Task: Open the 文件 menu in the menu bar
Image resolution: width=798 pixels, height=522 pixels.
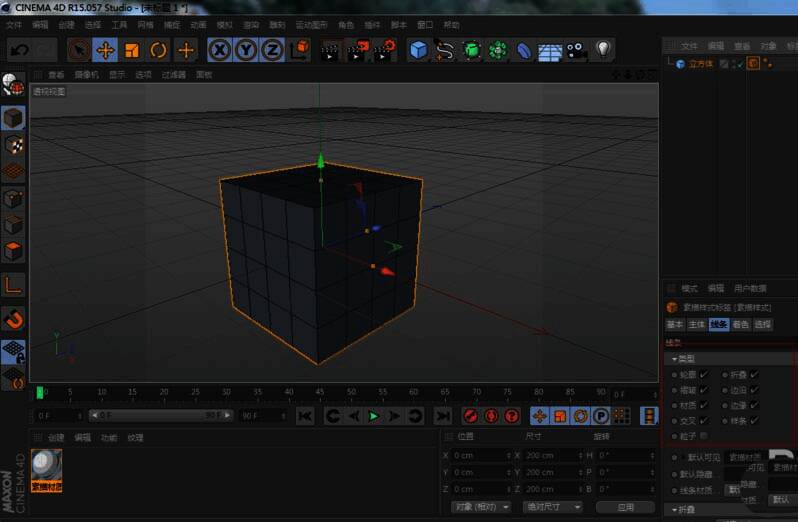Action: pyautogui.click(x=14, y=24)
